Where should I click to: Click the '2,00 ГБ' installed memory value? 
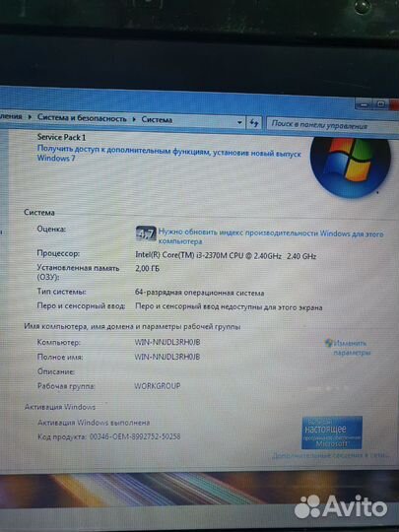147,268
